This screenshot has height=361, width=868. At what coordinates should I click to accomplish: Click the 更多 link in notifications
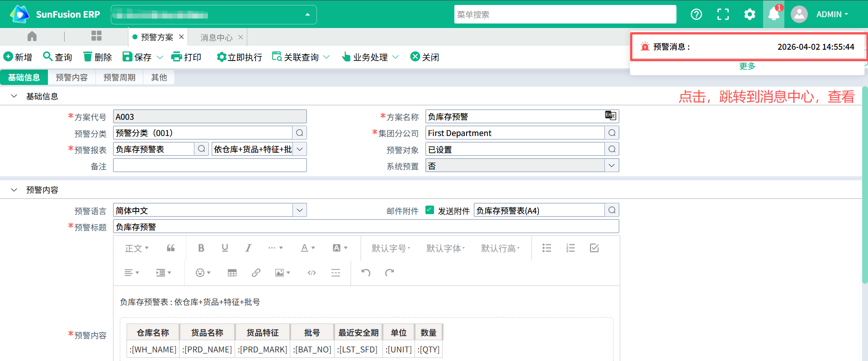747,66
